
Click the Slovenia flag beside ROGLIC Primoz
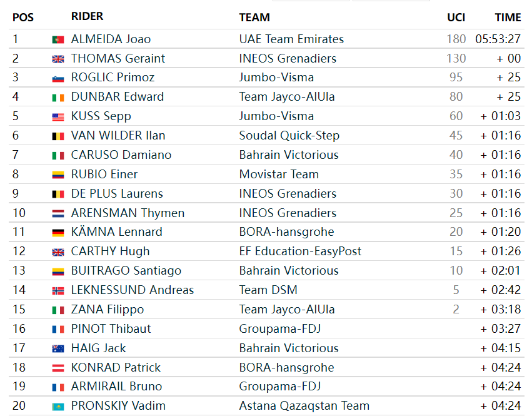pos(58,79)
